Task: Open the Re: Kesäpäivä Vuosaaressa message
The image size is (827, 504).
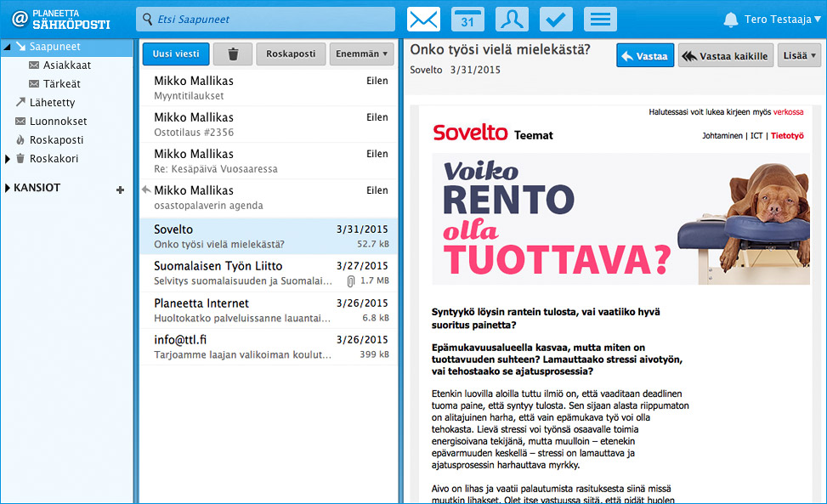Action: 269,161
